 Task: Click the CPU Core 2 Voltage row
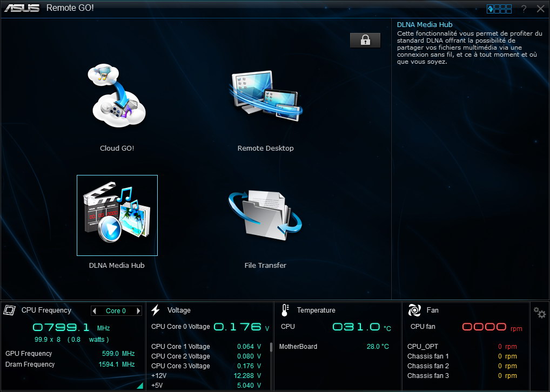click(x=206, y=356)
